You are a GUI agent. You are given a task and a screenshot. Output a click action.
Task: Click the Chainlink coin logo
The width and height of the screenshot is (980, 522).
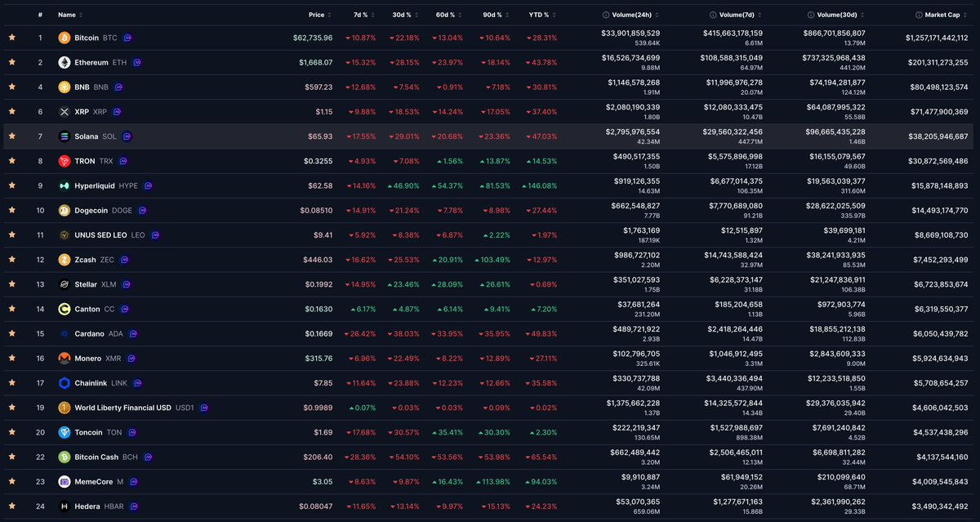(65, 382)
